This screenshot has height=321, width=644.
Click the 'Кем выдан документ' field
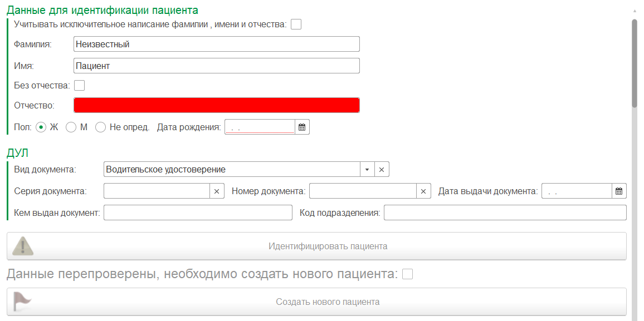click(x=198, y=213)
